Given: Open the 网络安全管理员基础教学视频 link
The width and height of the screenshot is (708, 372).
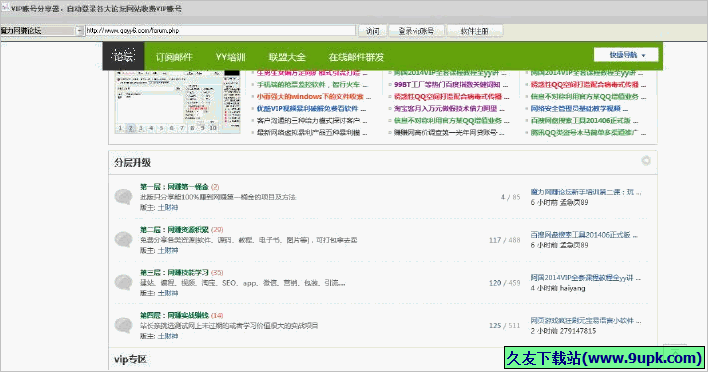Looking at the screenshot, I should [579, 109].
